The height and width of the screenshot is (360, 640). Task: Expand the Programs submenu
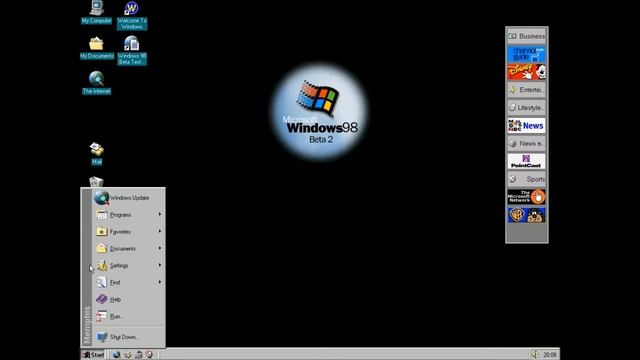(x=129, y=215)
